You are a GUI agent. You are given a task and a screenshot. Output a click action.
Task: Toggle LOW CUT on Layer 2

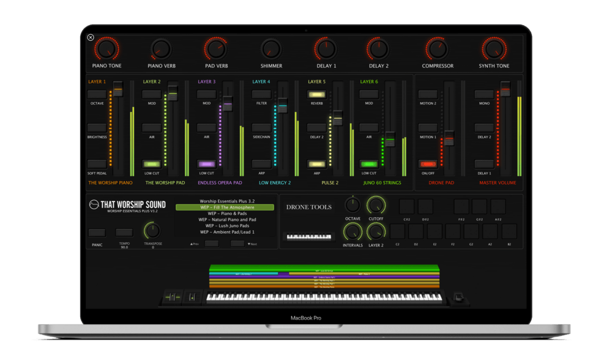tap(151, 164)
